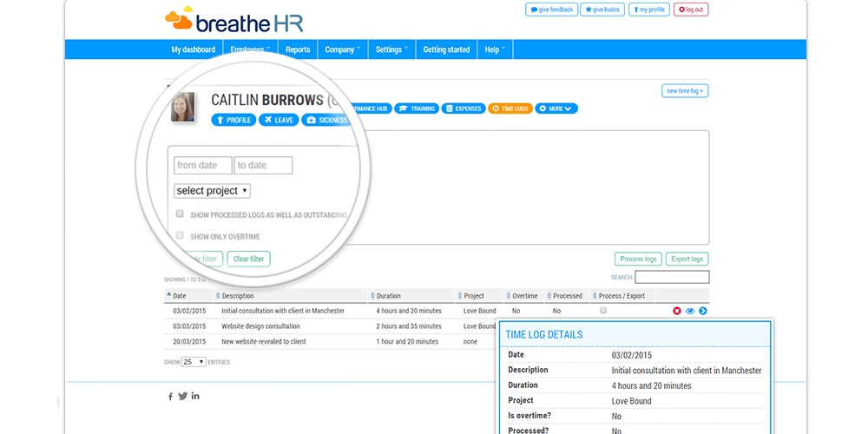Viewport: 868px width, 434px height.
Task: Click 'Love Bound' value in Time Log Details
Action: 632,401
